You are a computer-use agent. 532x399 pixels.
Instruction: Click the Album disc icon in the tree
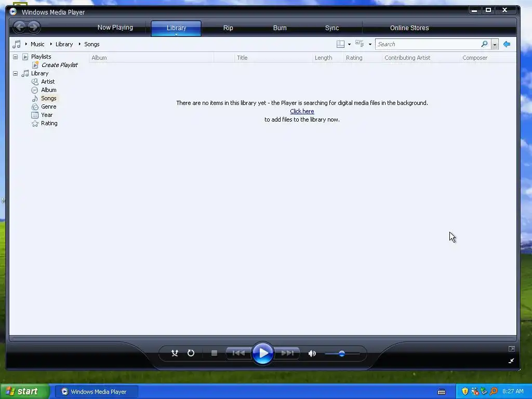tap(35, 90)
